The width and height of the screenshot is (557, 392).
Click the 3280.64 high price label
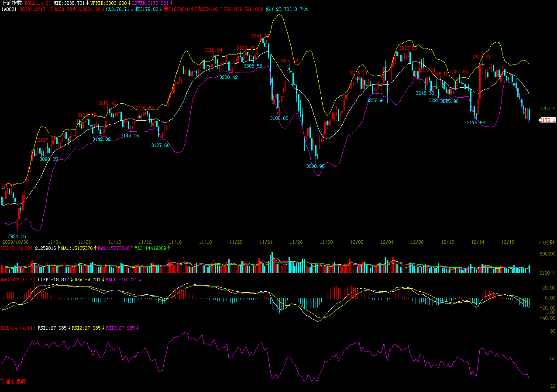point(459,72)
